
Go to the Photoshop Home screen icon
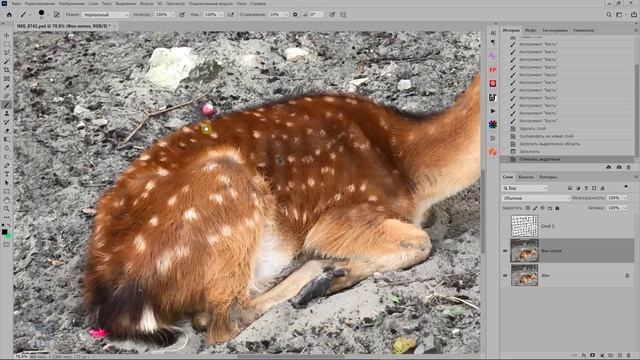9,14
